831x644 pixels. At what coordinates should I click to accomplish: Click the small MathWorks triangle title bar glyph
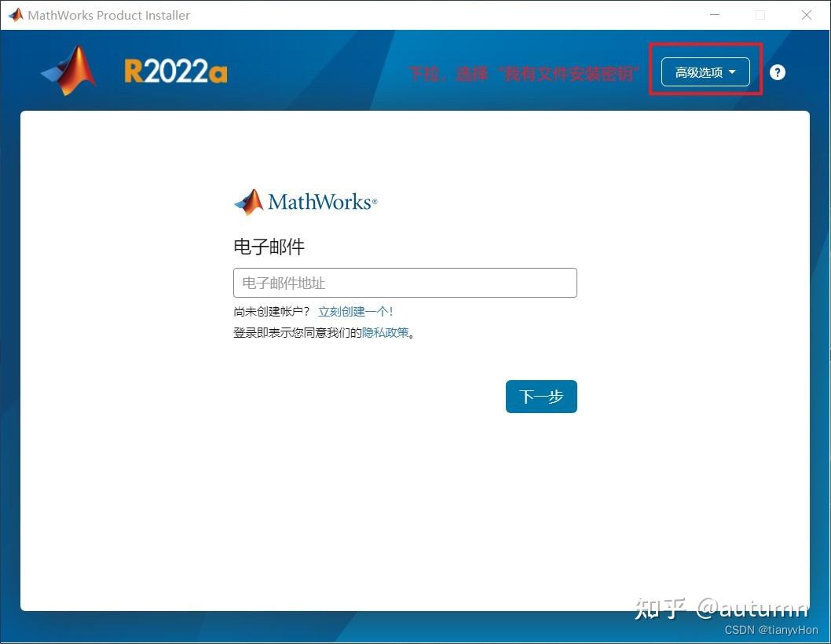pyautogui.click(x=15, y=14)
